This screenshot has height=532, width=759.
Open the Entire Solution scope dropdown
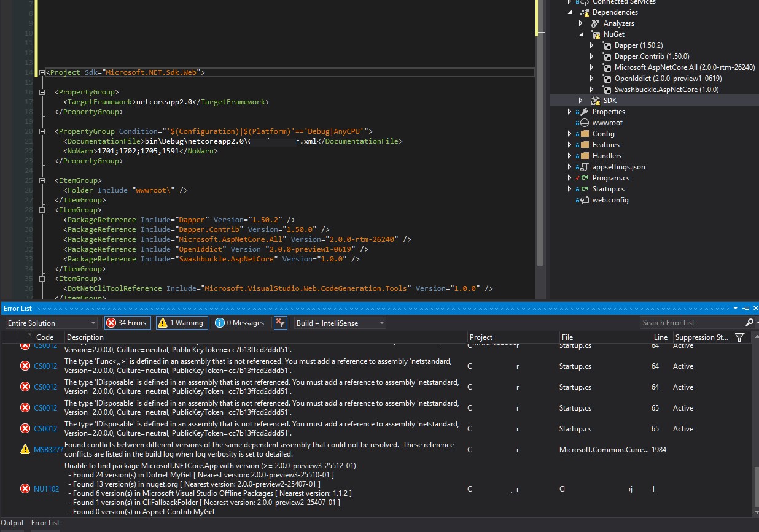coord(52,323)
